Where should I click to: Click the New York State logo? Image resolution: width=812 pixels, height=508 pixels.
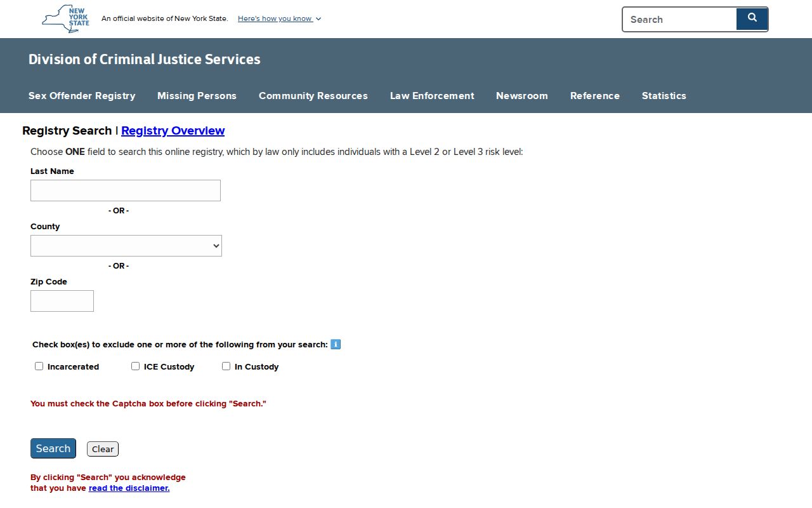coord(66,18)
